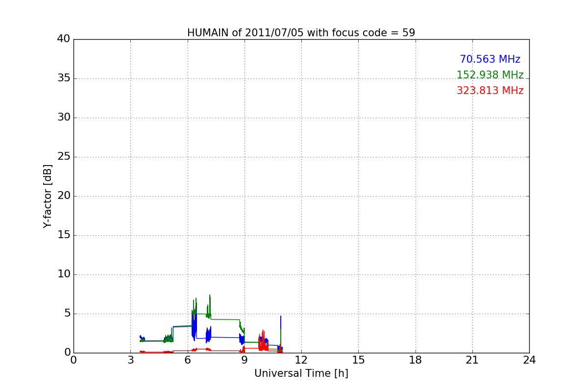The width and height of the screenshot is (588, 392).
Task: Click the 'Y-factor [dB]' axis label
Action: tap(48, 196)
